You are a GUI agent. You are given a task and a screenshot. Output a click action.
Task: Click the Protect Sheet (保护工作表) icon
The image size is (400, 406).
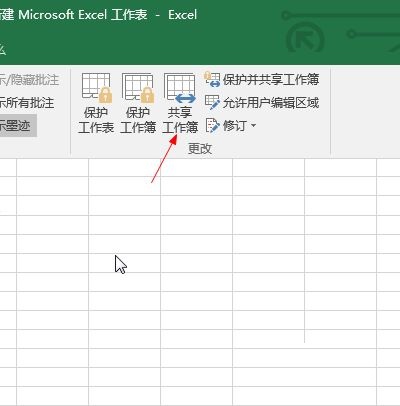[x=96, y=103]
